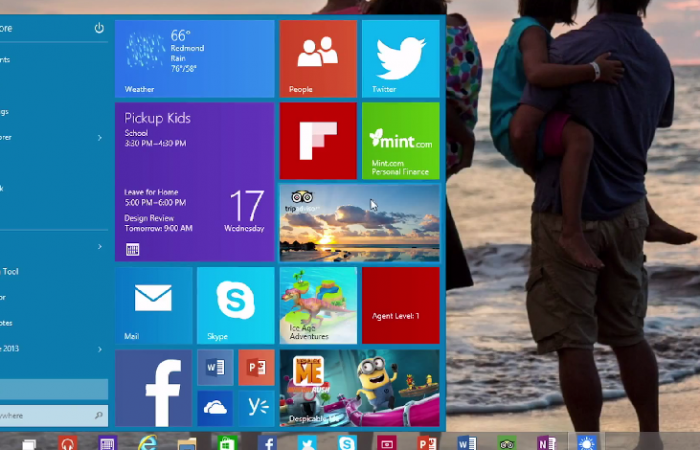700x450 pixels.
Task: Open Internet Explorer from the taskbar
Action: tap(148, 442)
